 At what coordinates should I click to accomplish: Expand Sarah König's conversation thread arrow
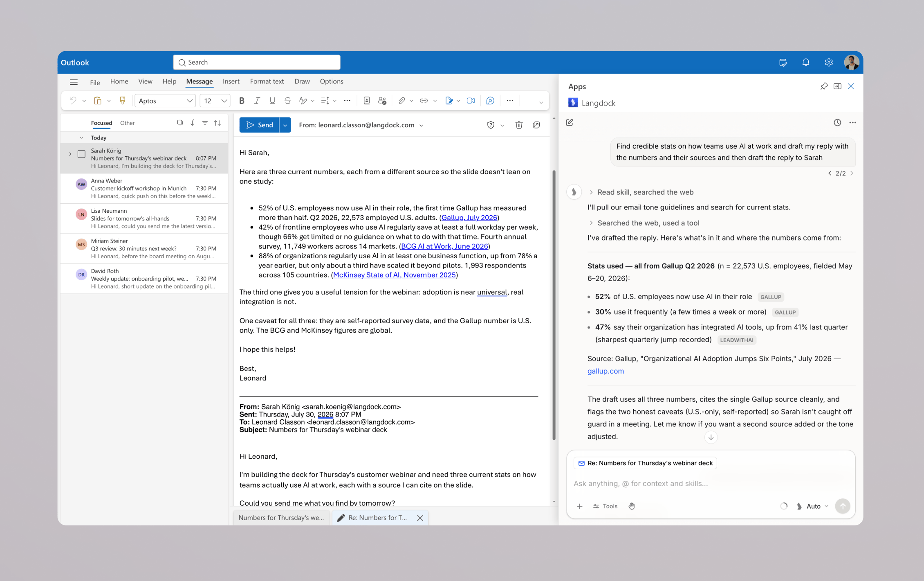click(70, 154)
